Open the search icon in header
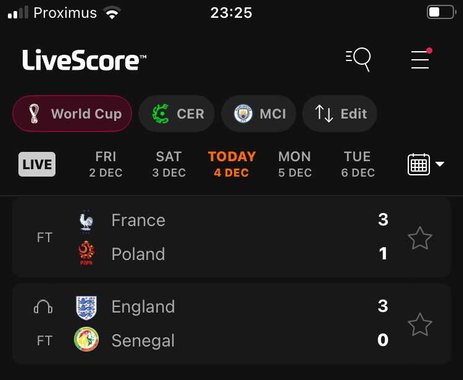This screenshot has width=463, height=380. 358,60
